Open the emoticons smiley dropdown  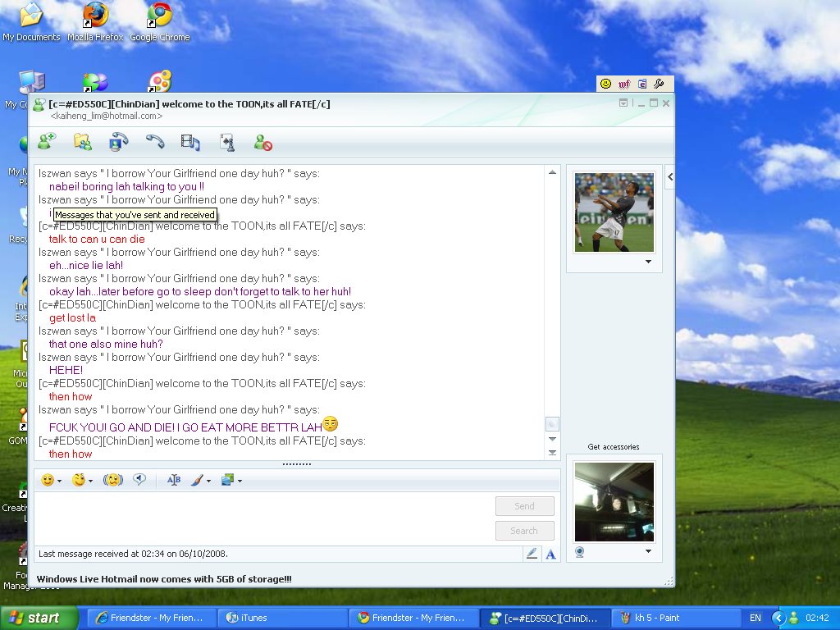(x=51, y=480)
